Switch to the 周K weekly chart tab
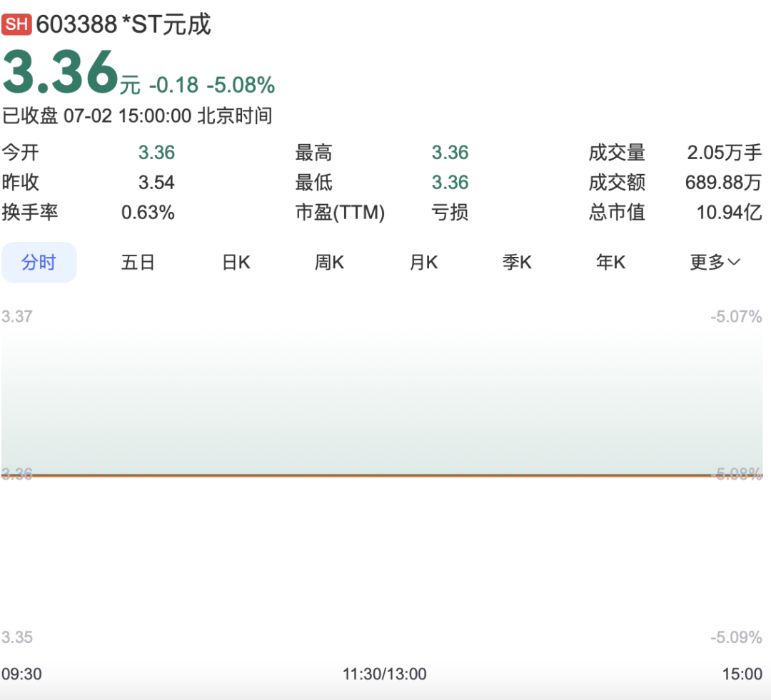Screen dimensions: 771x700 point(329,263)
